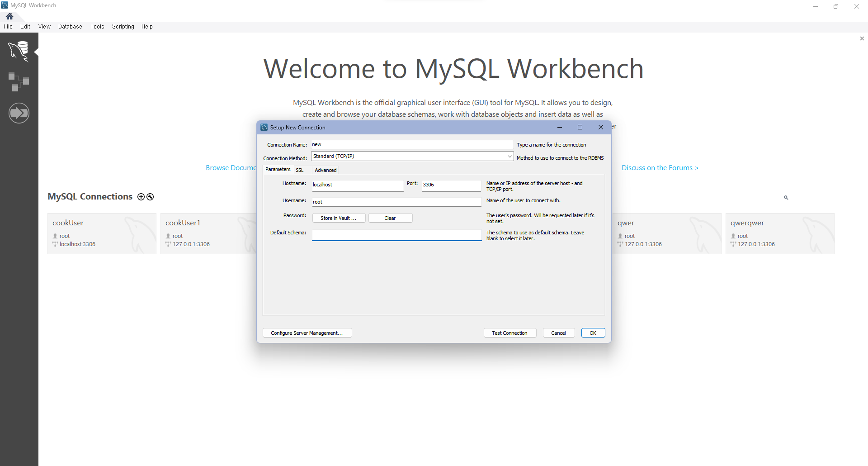The width and height of the screenshot is (868, 466).
Task: Click the 'localhost:3306' text on cookUser tile
Action: tap(77, 244)
